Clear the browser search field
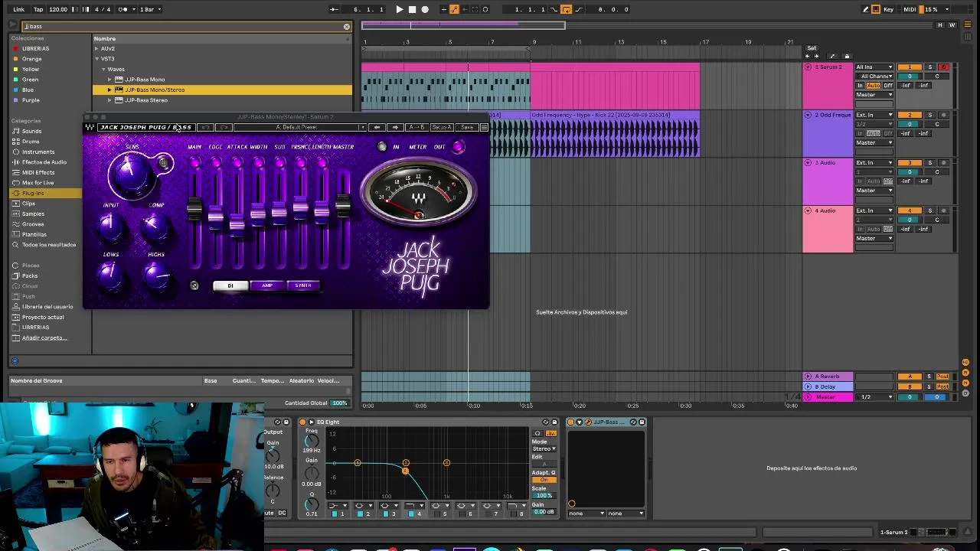 [x=346, y=27]
